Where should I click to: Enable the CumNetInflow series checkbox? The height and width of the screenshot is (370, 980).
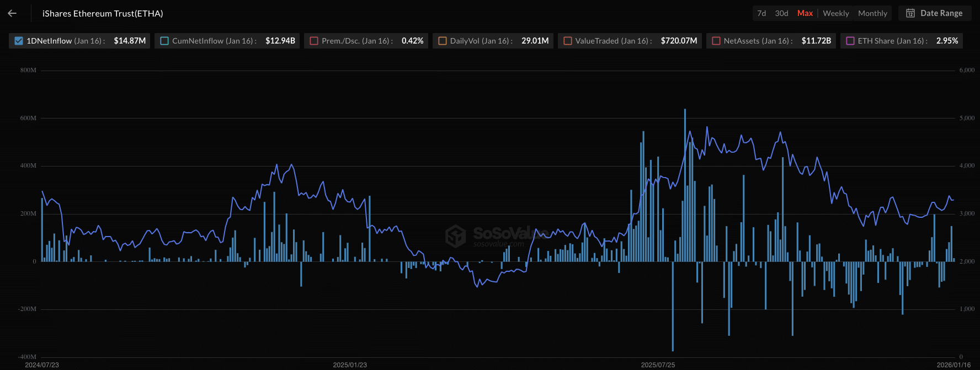click(x=164, y=41)
